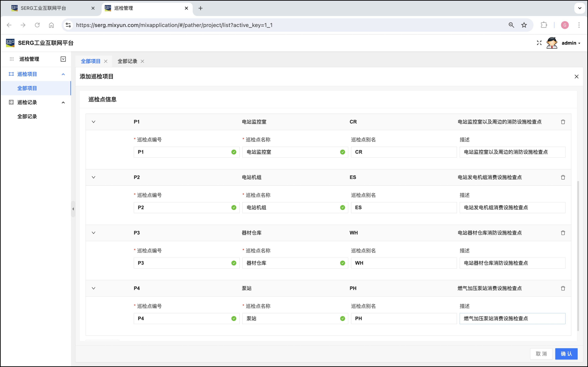Delete the P2 inspection point row
Screen dimensions: 588x367
563,177
